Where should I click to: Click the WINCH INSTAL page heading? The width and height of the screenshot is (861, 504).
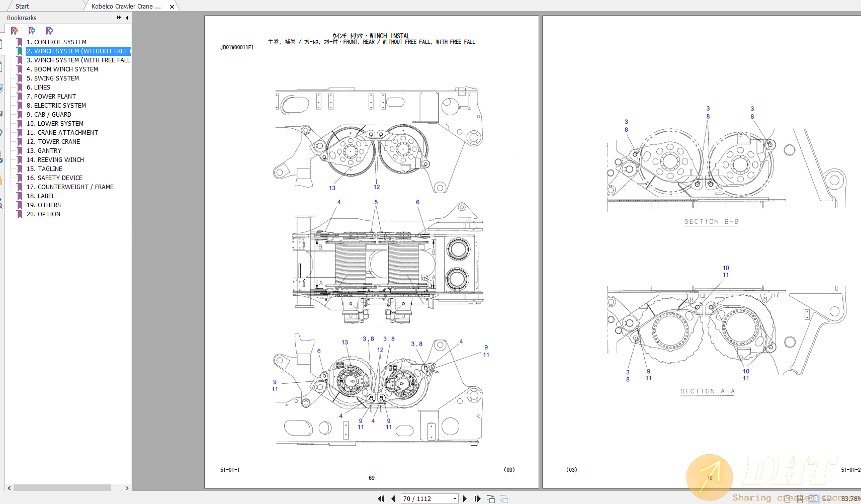pos(371,36)
